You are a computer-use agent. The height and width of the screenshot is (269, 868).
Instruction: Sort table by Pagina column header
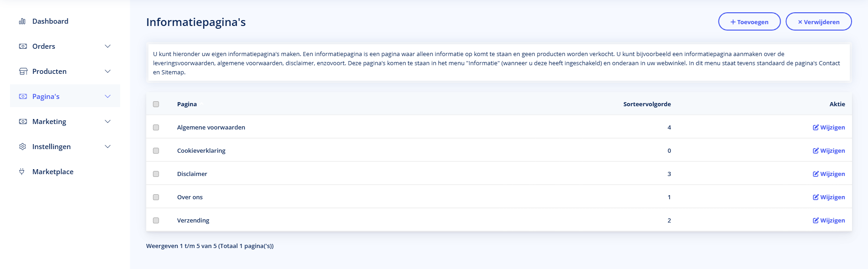pos(187,104)
